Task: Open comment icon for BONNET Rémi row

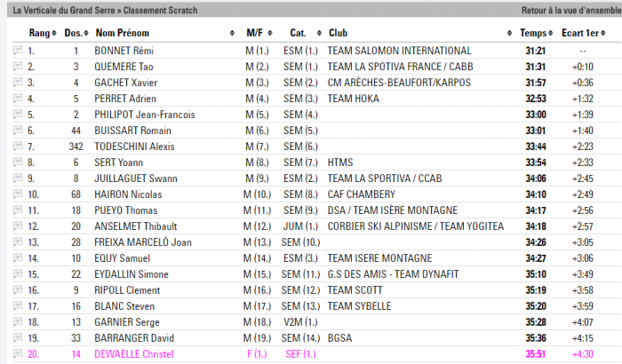Action: point(18,51)
